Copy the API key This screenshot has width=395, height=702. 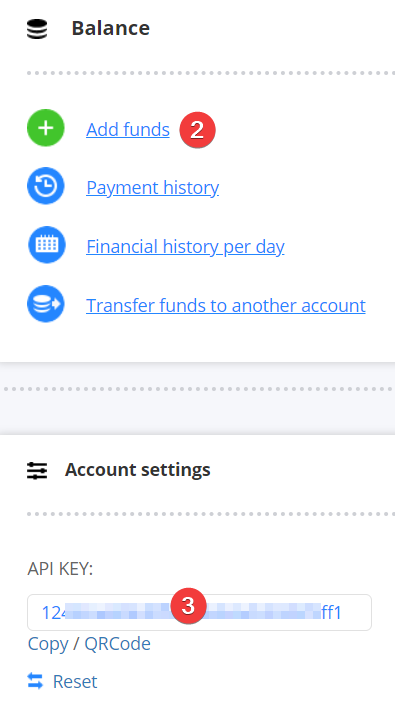click(x=47, y=644)
